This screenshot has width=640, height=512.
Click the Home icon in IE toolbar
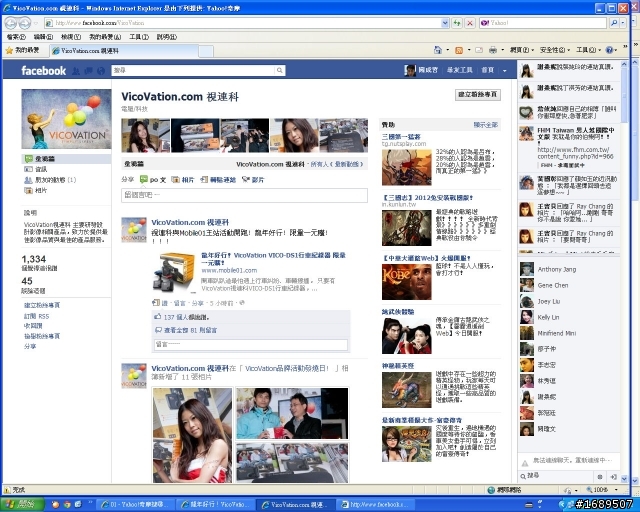click(438, 50)
